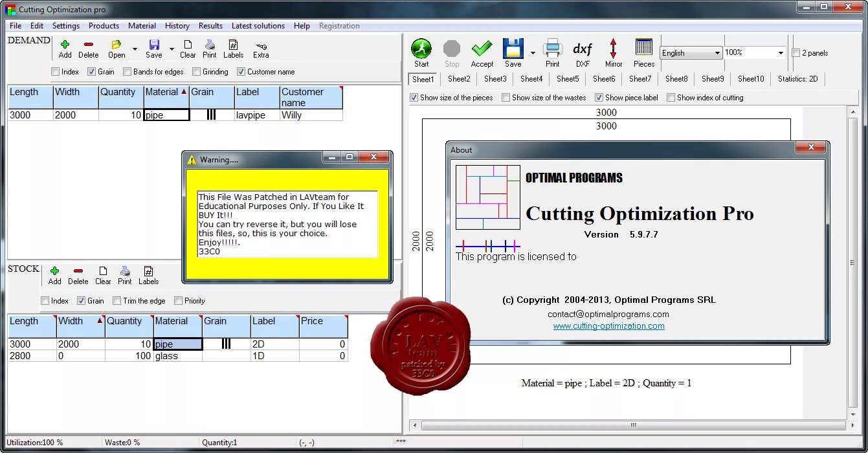Click the Stock Clear icon

pyautogui.click(x=103, y=271)
